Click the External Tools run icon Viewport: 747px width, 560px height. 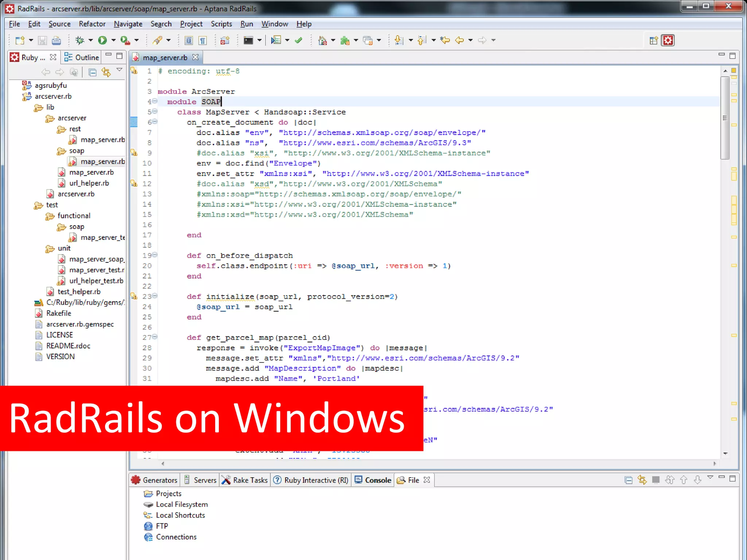point(125,40)
